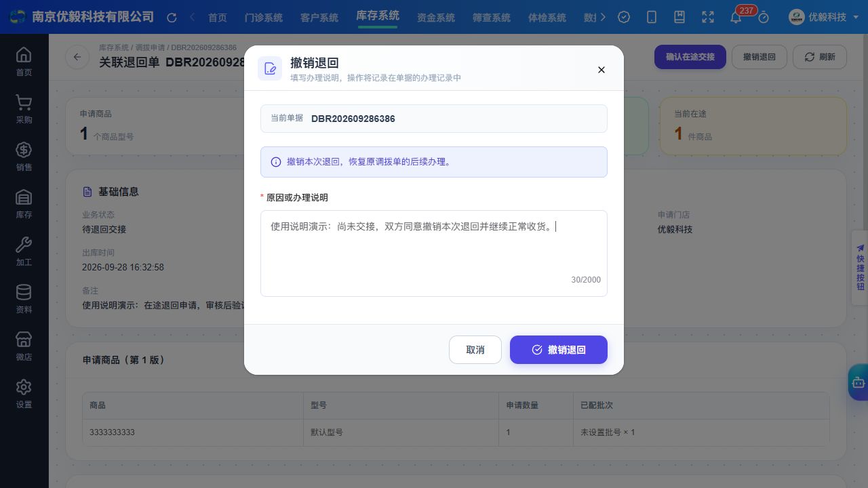The image size is (868, 488).
Task: Click the 刷新 button
Action: [820, 57]
